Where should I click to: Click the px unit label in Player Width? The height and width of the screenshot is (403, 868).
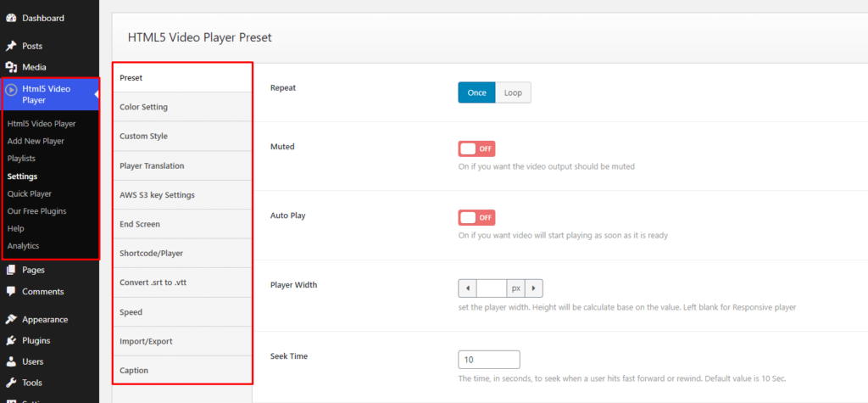click(516, 288)
